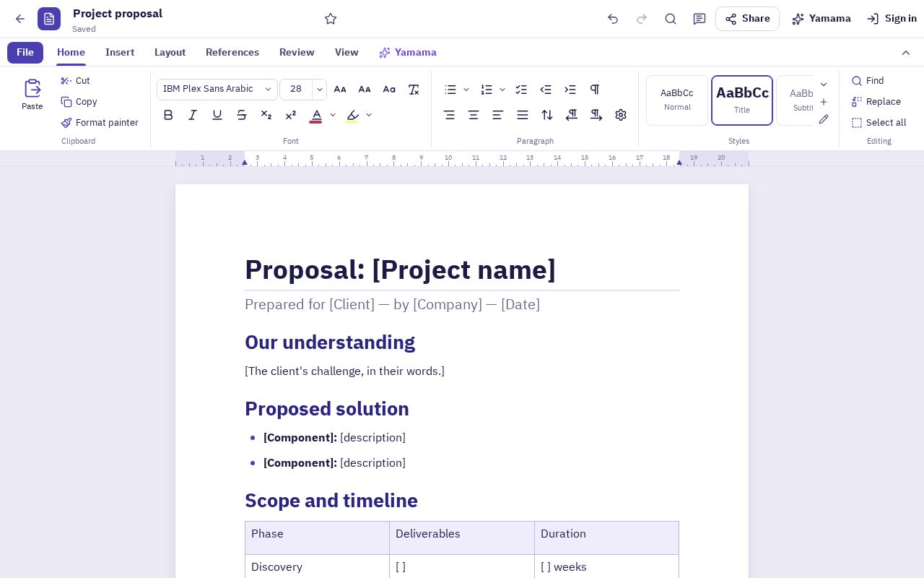Viewport: 924px width, 578px height.
Task: Expand the numbered list style options
Action: (502, 90)
